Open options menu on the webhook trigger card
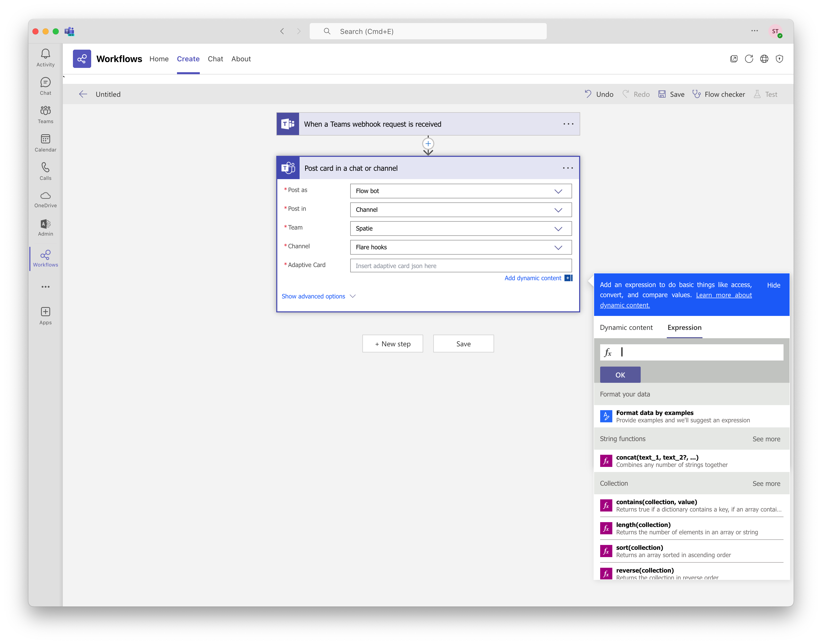The width and height of the screenshot is (822, 644). coord(568,124)
